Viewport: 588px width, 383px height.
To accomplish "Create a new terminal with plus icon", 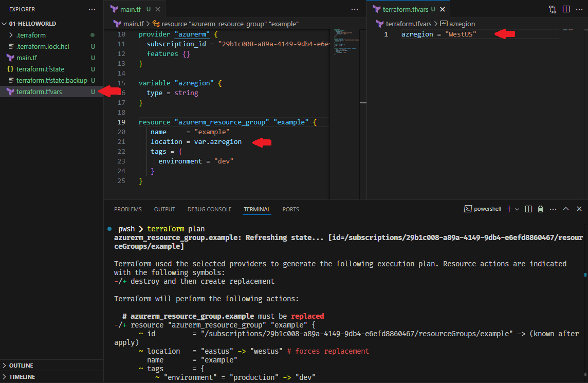I will (509, 209).
